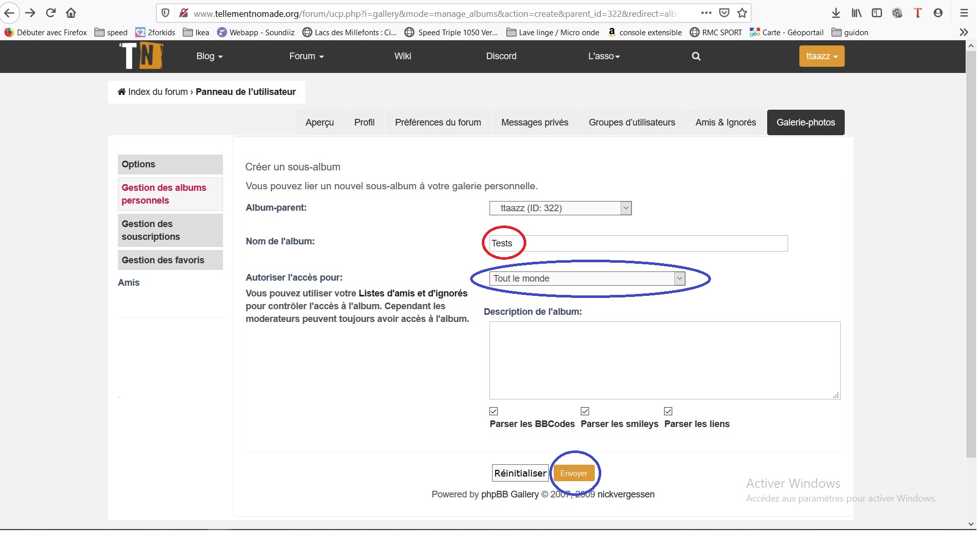Viewport: 980px width, 551px height.
Task: Open the Forum navigation menu
Action: [x=306, y=56]
